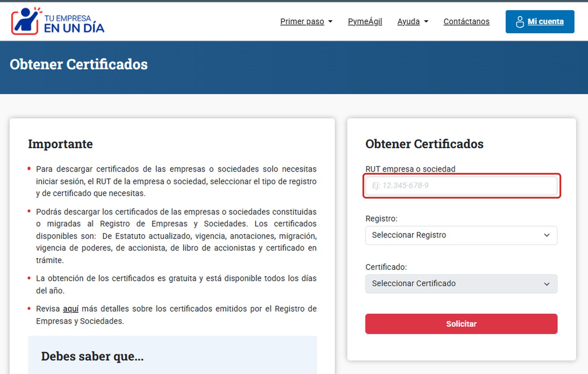Click the 'Obtener Certificados' form heading
The width and height of the screenshot is (588, 374).
[x=424, y=144]
